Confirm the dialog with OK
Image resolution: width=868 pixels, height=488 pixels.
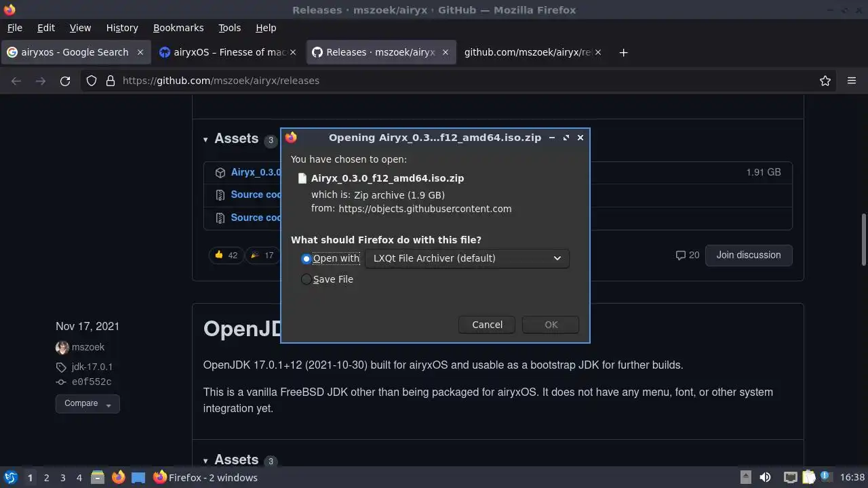click(551, 325)
